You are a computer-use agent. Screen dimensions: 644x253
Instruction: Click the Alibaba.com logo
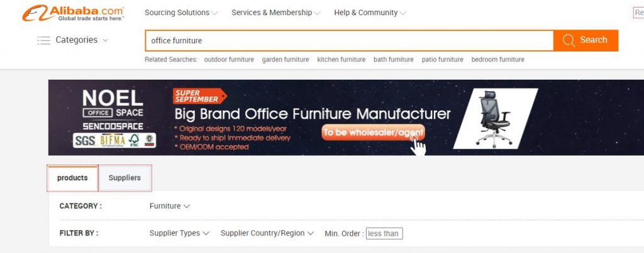tap(73, 13)
